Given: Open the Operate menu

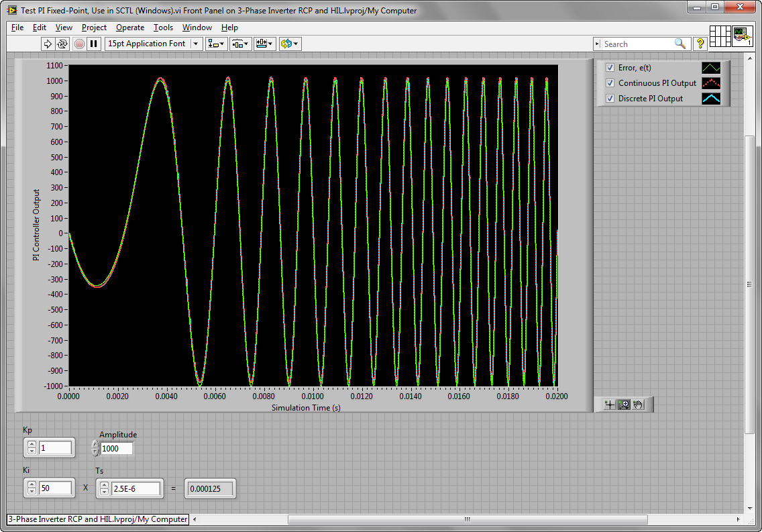Looking at the screenshot, I should pyautogui.click(x=129, y=28).
